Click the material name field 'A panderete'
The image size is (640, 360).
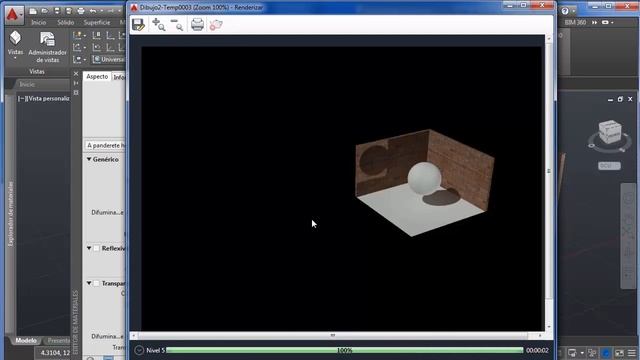105,145
